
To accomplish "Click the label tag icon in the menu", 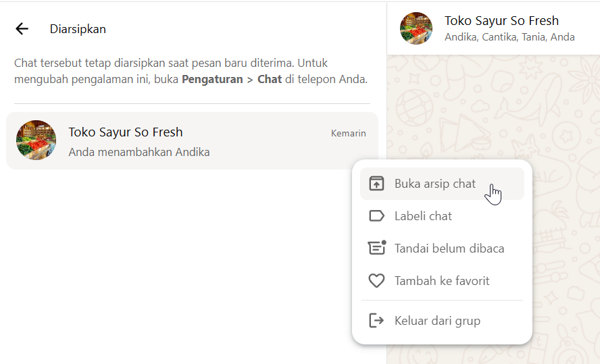I will click(x=376, y=216).
